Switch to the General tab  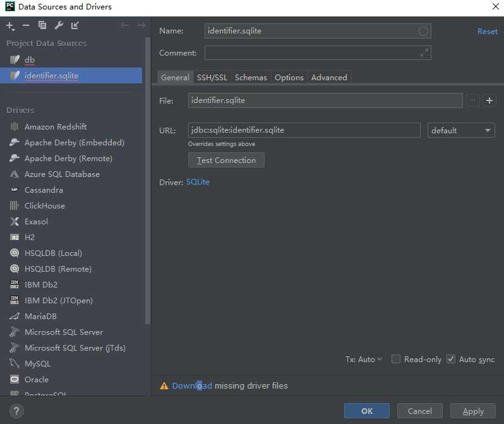(x=175, y=78)
